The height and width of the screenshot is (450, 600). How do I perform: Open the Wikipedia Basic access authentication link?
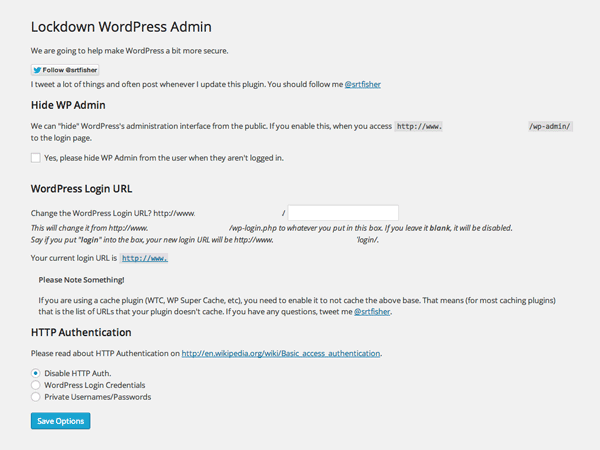tap(281, 353)
